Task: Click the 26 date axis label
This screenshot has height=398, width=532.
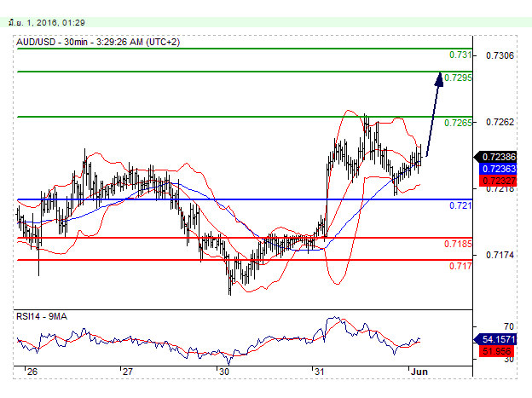Action: 32,372
